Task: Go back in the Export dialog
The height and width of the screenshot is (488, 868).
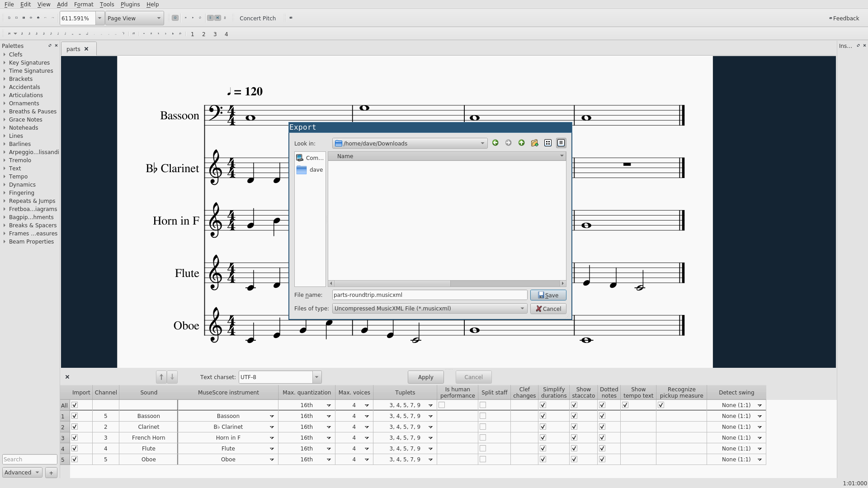Action: pyautogui.click(x=495, y=143)
